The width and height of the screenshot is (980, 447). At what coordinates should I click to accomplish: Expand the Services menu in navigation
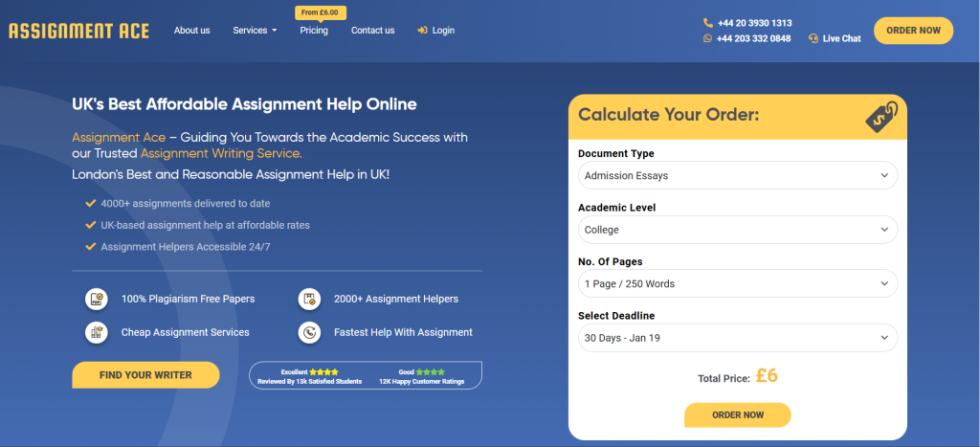click(255, 31)
